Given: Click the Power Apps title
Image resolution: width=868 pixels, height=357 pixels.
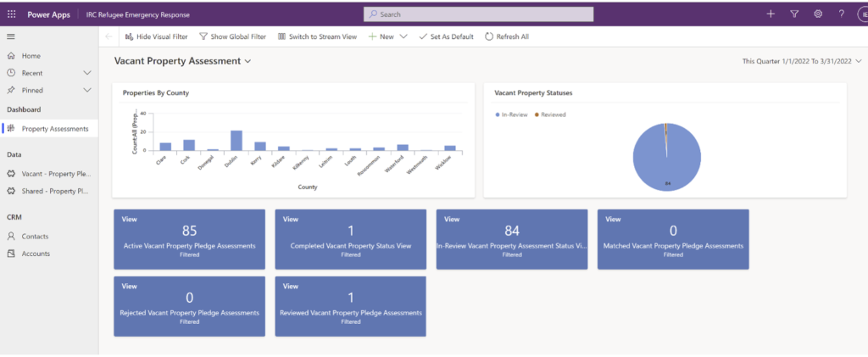Looking at the screenshot, I should click(x=48, y=14).
